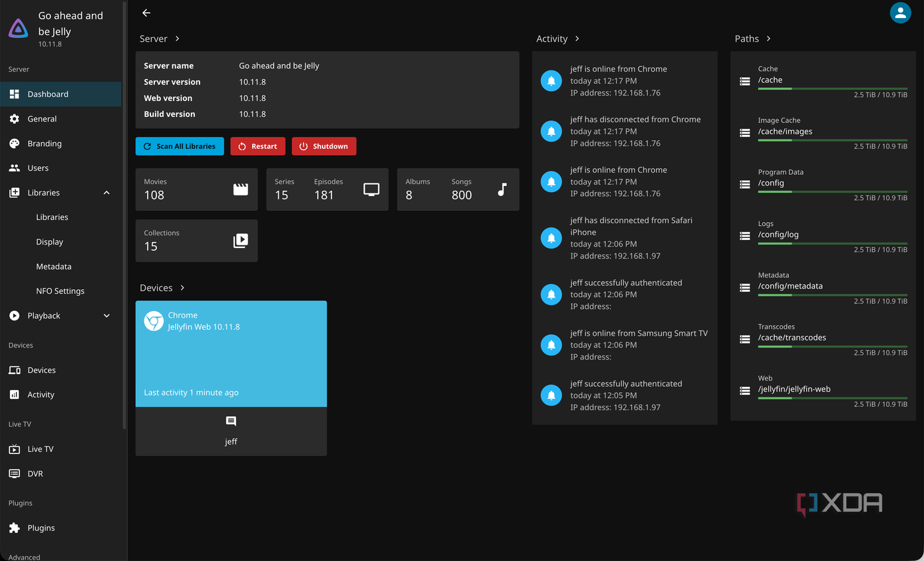Click bell icon for 'jeff successfully authenticated' 12:05 PM
The width and height of the screenshot is (924, 561).
pos(551,395)
